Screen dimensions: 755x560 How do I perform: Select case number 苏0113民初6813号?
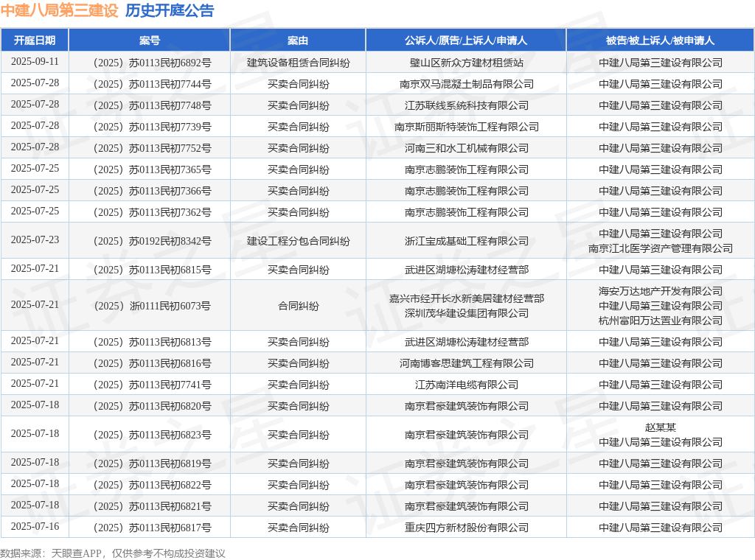(x=152, y=342)
